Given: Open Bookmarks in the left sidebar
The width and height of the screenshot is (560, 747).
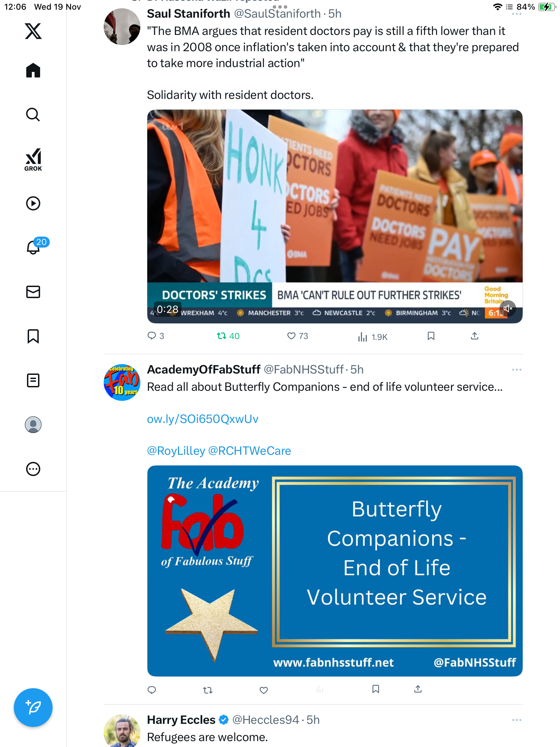Looking at the screenshot, I should click(x=33, y=336).
